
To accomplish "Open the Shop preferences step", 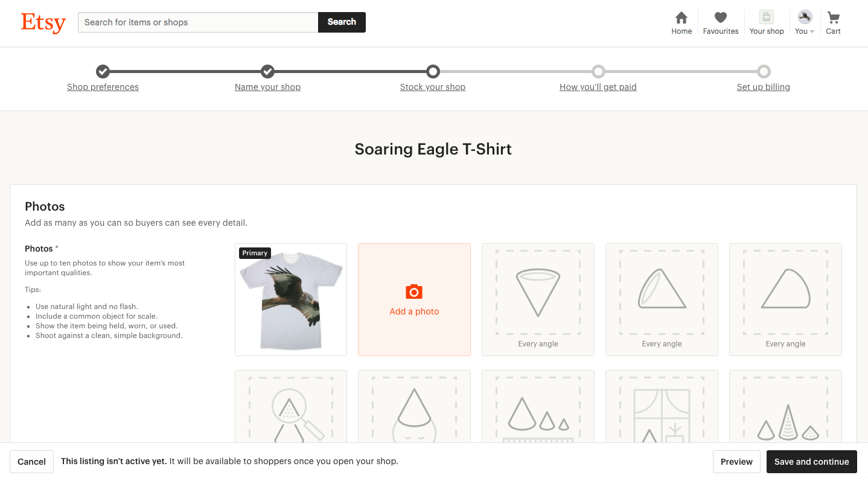I will (x=103, y=86).
